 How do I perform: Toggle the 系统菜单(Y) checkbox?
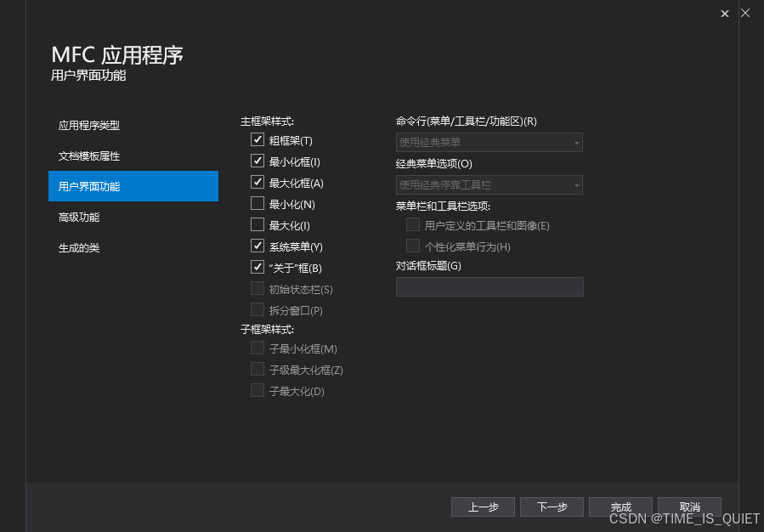point(257,246)
